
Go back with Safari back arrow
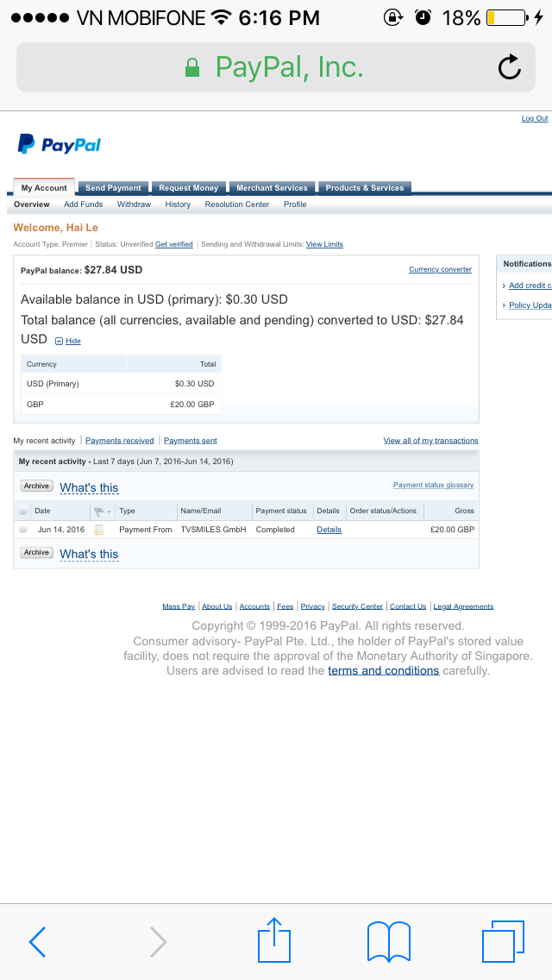coord(37,941)
